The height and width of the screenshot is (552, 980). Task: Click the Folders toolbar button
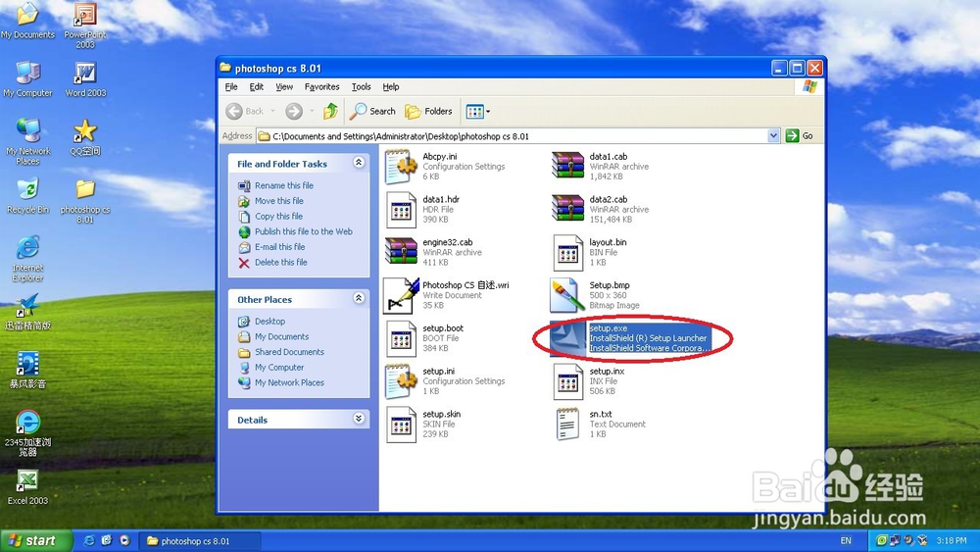[429, 111]
